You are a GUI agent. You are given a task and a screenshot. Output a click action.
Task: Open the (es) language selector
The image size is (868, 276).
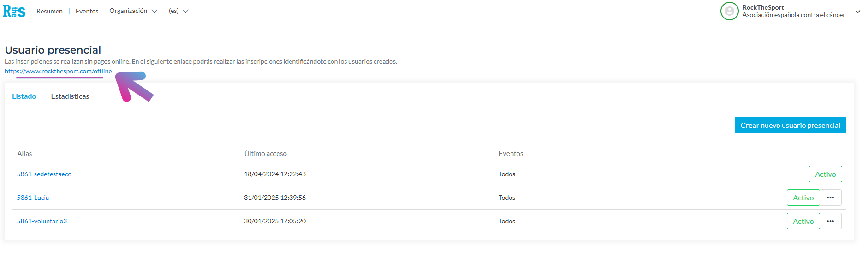tap(178, 11)
